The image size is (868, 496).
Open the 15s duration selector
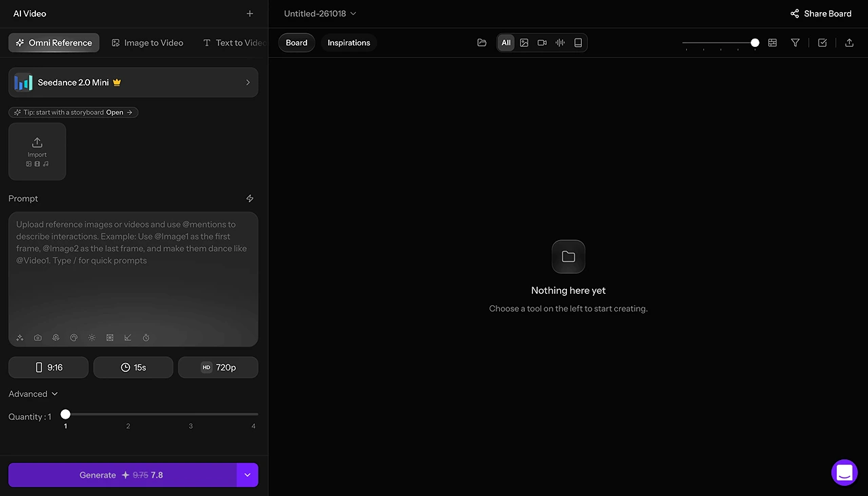tap(134, 367)
